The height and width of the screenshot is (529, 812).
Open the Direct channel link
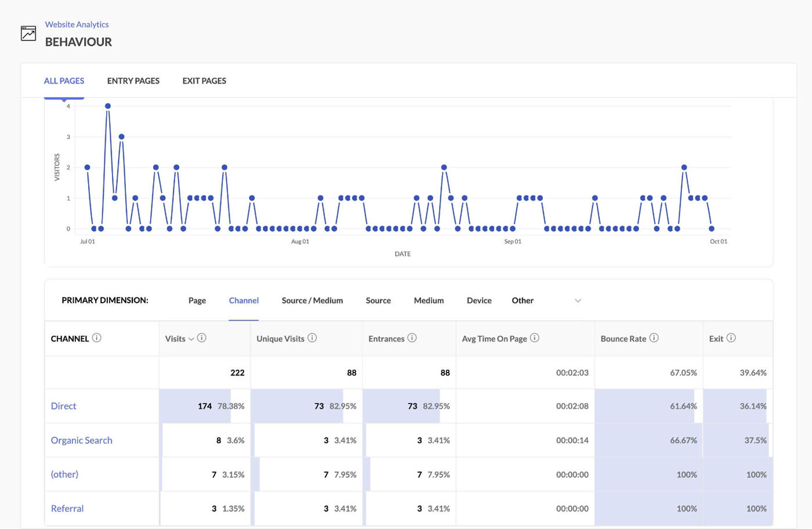[64, 406]
